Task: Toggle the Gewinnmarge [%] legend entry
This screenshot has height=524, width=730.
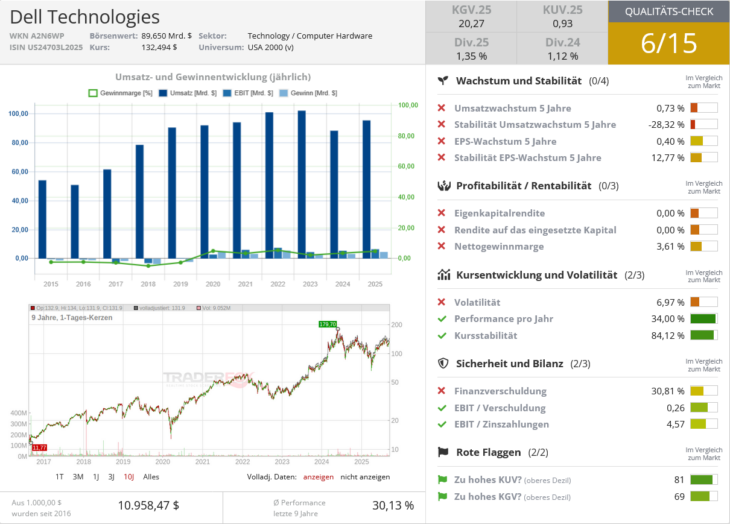Action: (120, 93)
